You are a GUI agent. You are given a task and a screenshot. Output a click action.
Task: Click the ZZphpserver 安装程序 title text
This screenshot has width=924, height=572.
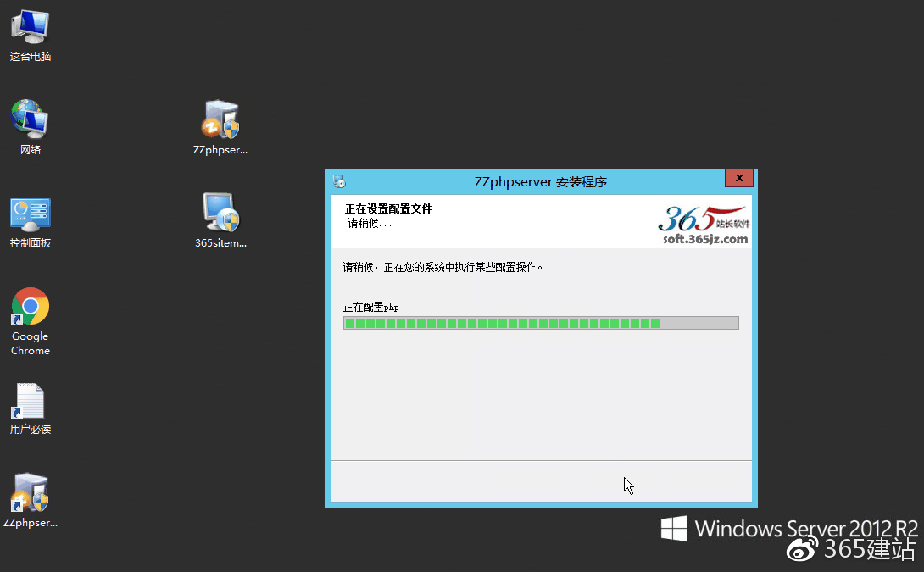(x=540, y=182)
